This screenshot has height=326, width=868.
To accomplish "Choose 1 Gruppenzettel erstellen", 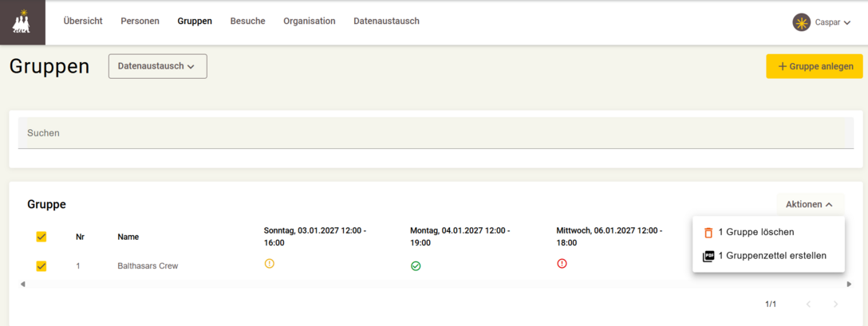I will pyautogui.click(x=768, y=257).
